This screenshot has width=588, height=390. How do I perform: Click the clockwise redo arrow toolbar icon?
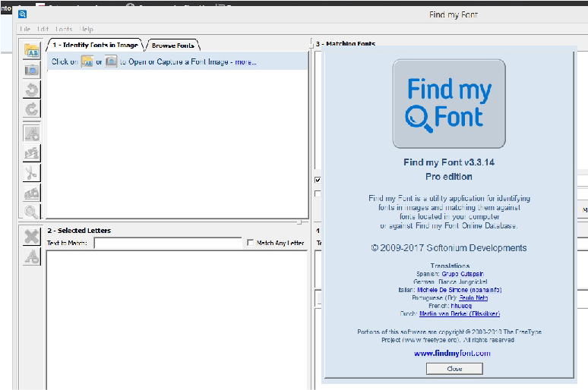(31, 109)
